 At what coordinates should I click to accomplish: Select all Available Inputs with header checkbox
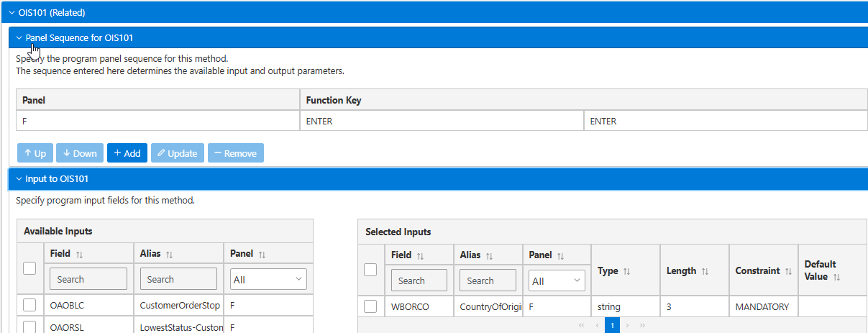[29, 268]
